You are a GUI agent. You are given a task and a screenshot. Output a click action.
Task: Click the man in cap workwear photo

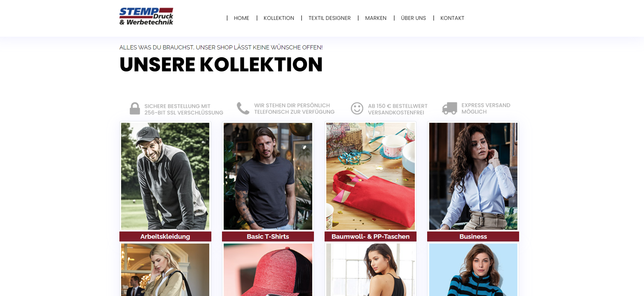click(165, 176)
